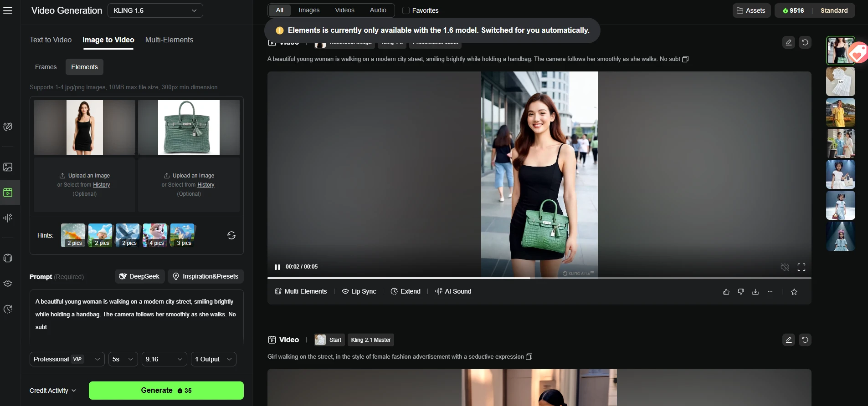Switch to Text to Video tab
Image resolution: width=868 pixels, height=406 pixels.
(x=51, y=40)
